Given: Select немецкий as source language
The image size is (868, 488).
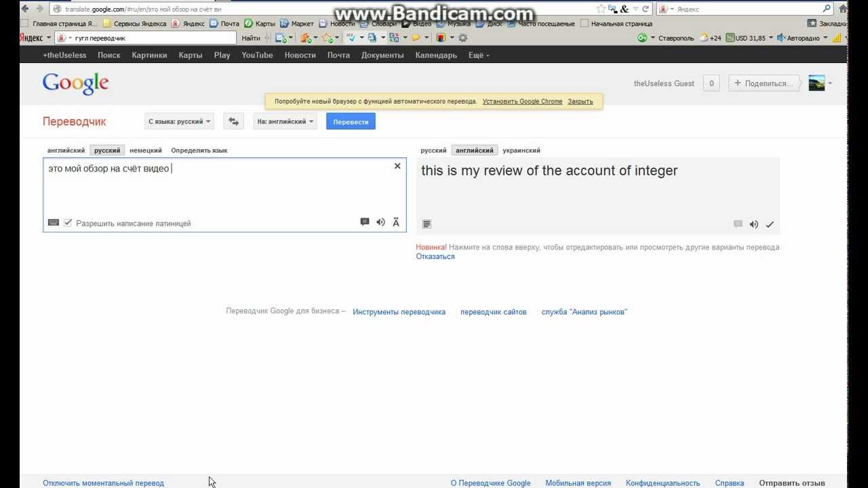Looking at the screenshot, I should click(146, 150).
